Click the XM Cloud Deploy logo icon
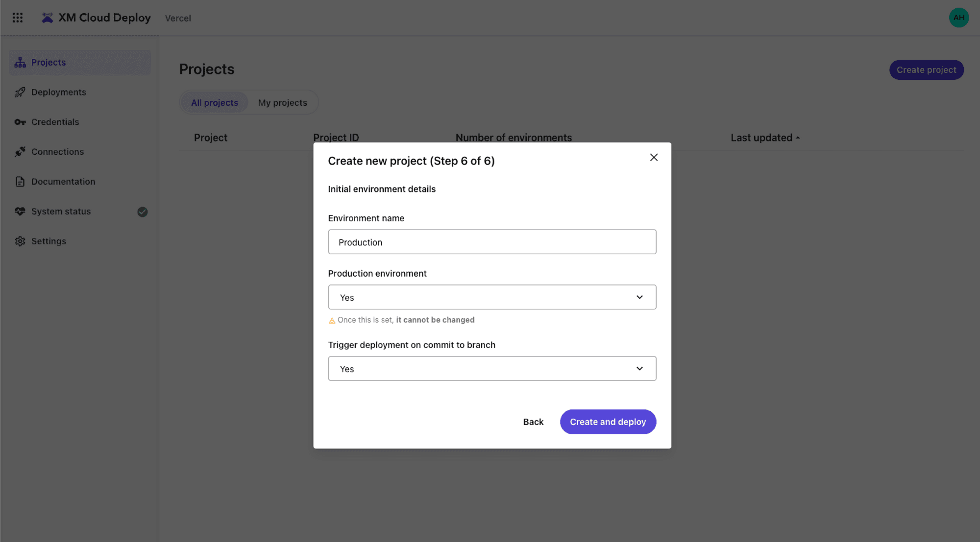980x542 pixels. 47,18
